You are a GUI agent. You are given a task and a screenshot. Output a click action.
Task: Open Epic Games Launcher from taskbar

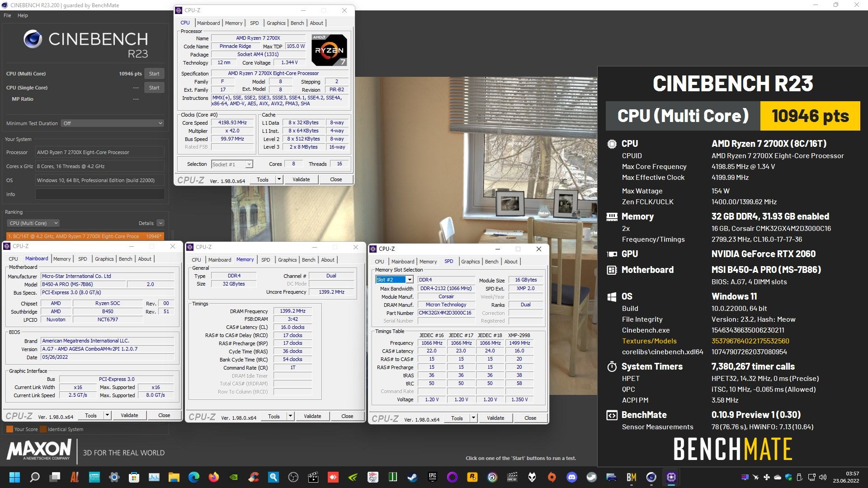coord(433,477)
